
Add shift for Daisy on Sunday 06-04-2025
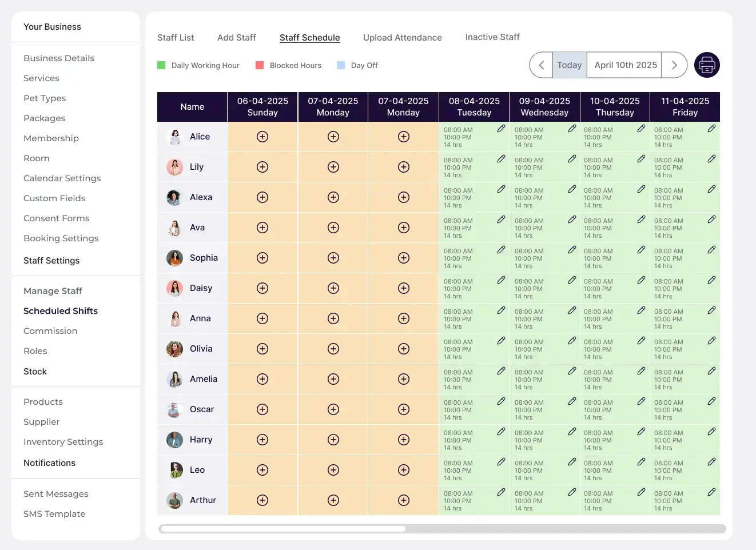[262, 288]
